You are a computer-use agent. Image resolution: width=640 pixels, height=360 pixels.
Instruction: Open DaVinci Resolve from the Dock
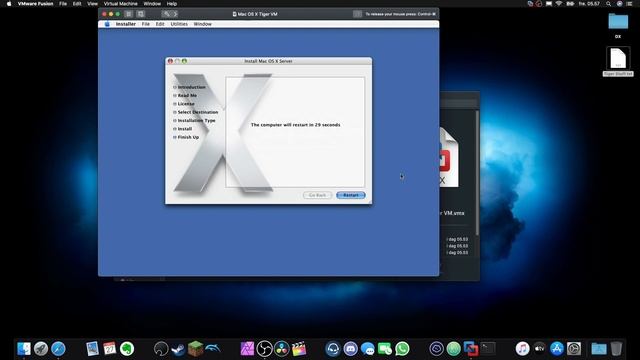282,349
